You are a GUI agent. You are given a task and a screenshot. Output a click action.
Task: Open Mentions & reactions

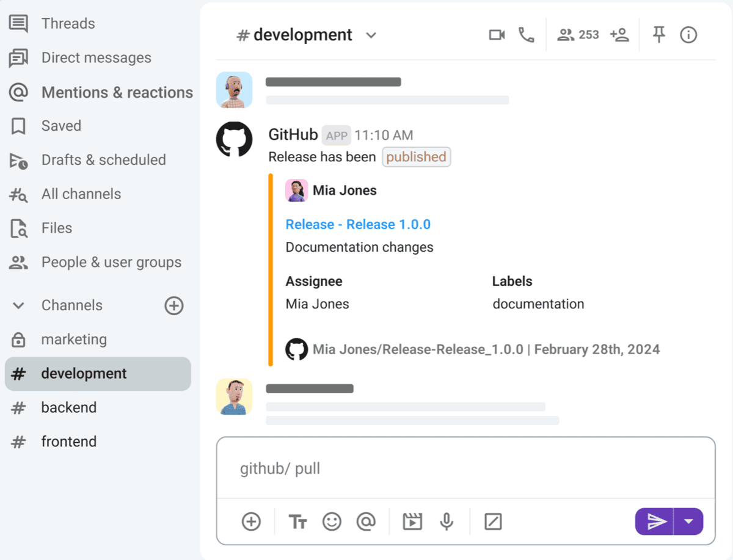117,92
